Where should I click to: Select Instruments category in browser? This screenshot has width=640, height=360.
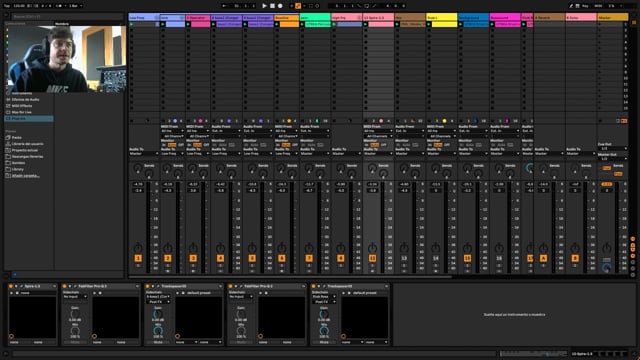[x=22, y=93]
